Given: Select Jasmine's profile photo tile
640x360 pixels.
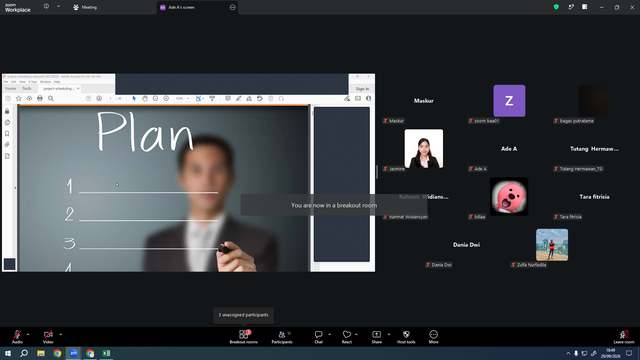Looking at the screenshot, I should 424,149.
